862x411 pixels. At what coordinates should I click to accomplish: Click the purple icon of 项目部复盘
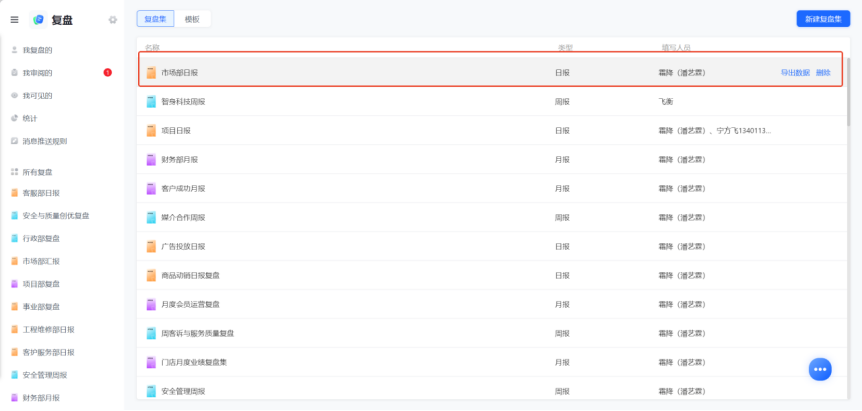[14, 284]
